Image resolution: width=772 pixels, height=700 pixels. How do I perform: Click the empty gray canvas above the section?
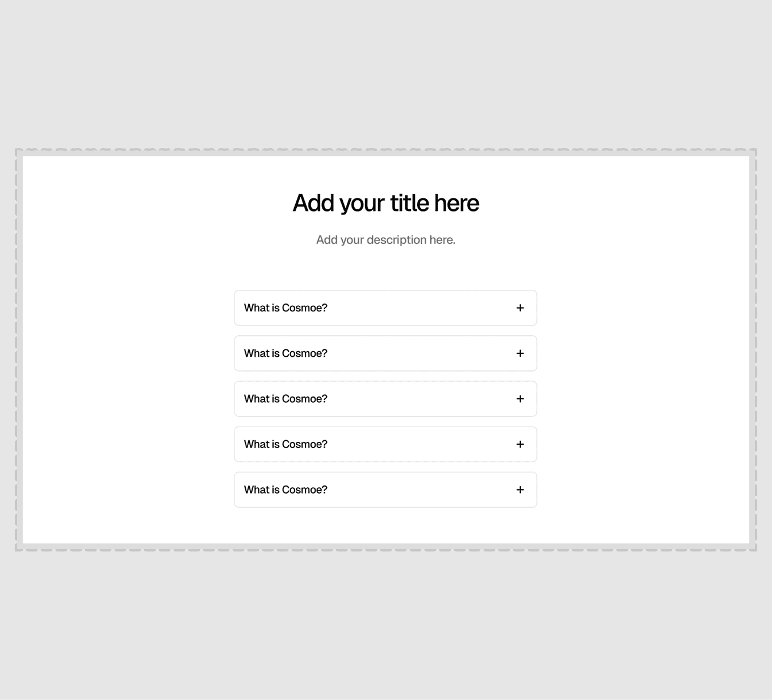[386, 74]
